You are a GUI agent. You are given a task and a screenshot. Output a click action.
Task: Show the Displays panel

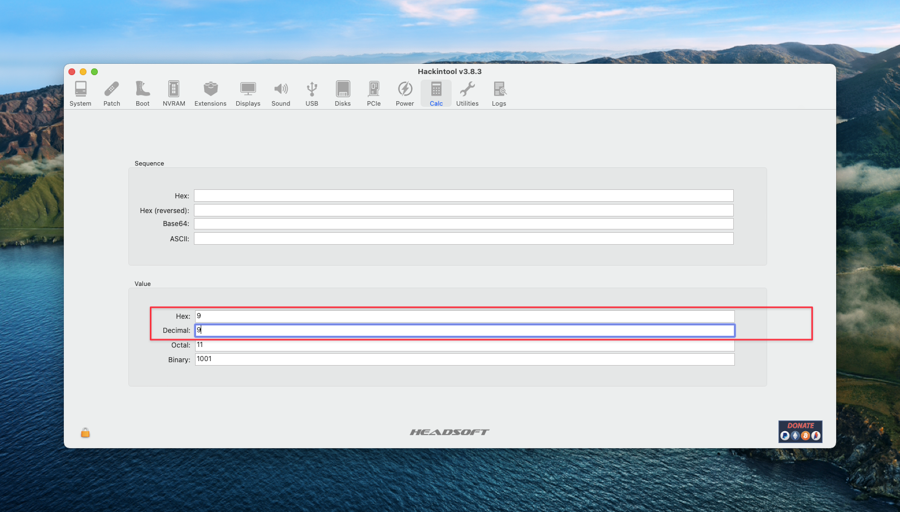pos(248,93)
